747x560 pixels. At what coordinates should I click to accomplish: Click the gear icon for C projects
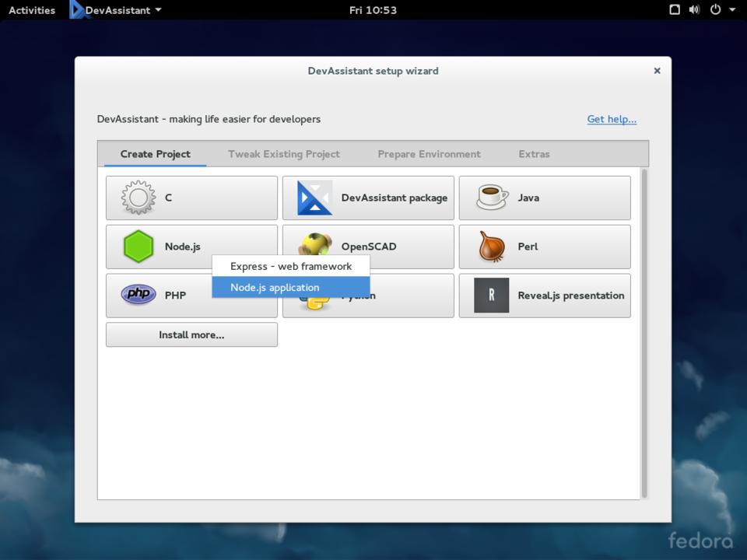coord(139,198)
